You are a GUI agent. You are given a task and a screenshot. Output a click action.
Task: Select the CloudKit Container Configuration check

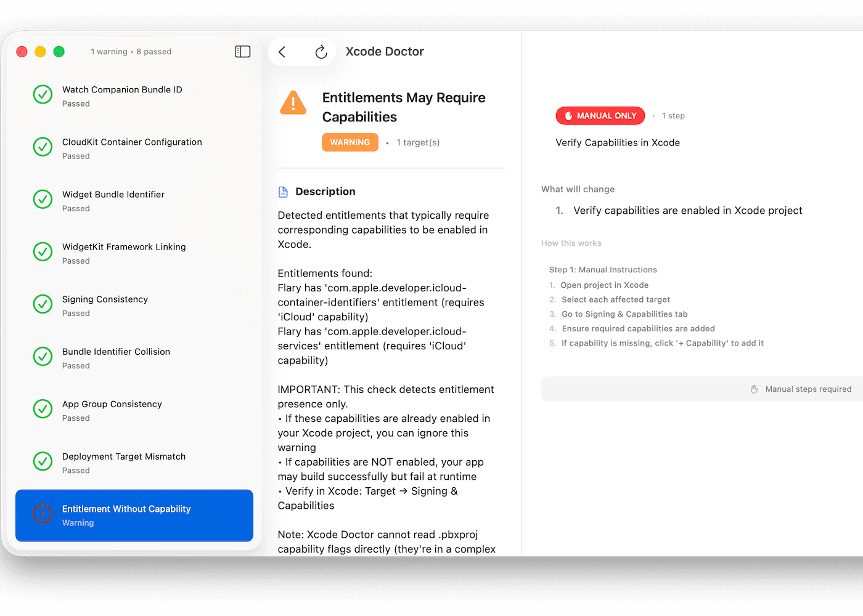132,148
